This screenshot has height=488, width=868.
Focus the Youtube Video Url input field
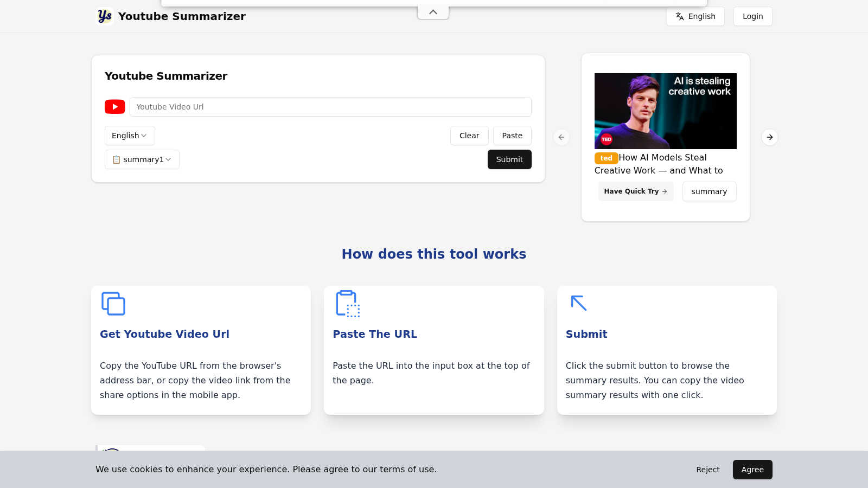(x=330, y=107)
